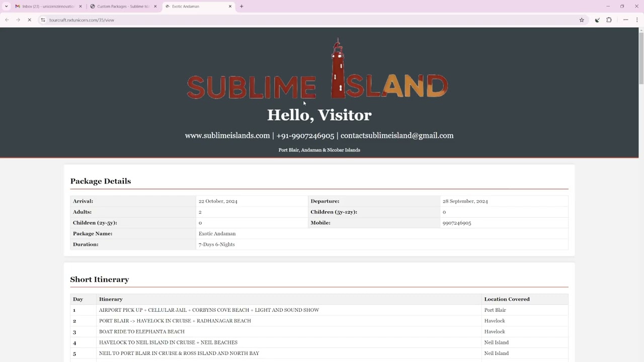Click the browser back arrow

(7, 20)
